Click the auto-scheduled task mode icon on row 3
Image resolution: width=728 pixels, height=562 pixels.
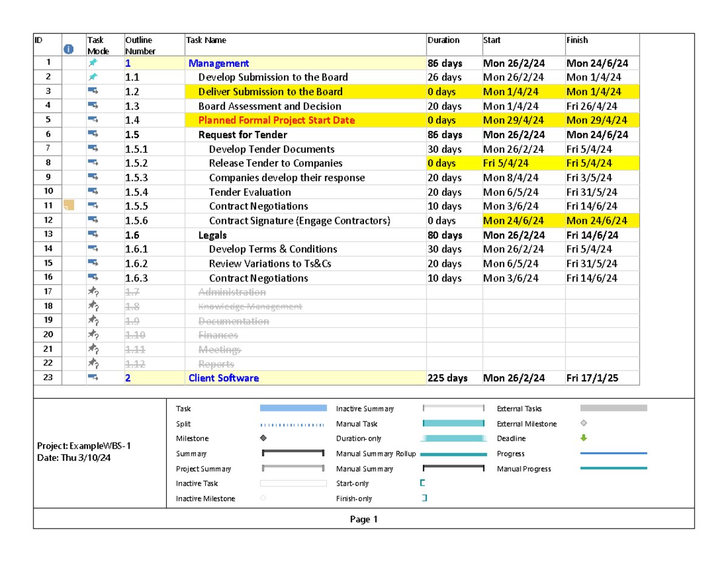tap(92, 91)
